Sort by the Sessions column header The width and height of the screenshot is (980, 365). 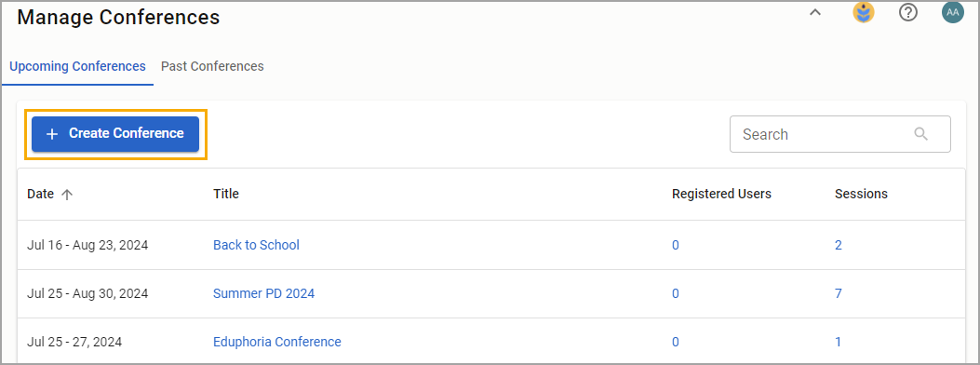[x=861, y=195]
